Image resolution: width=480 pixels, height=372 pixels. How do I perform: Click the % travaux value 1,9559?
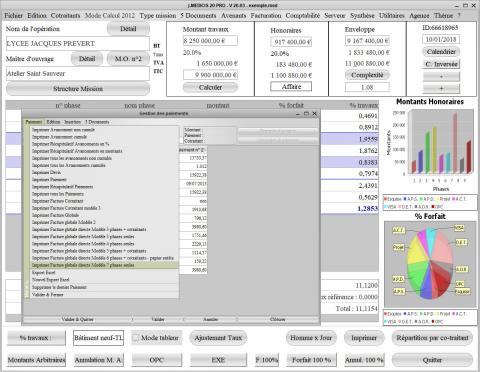368,139
